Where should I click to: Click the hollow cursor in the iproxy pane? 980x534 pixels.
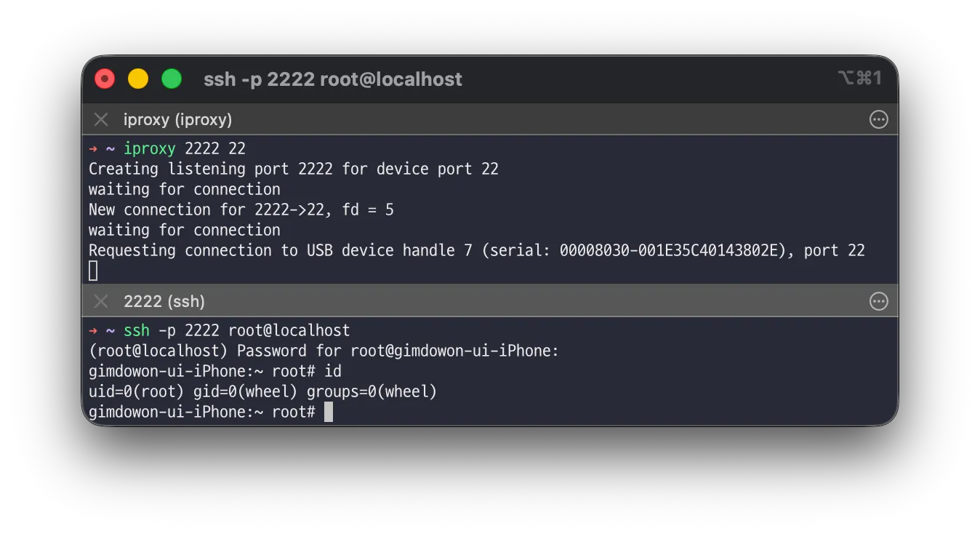93,271
